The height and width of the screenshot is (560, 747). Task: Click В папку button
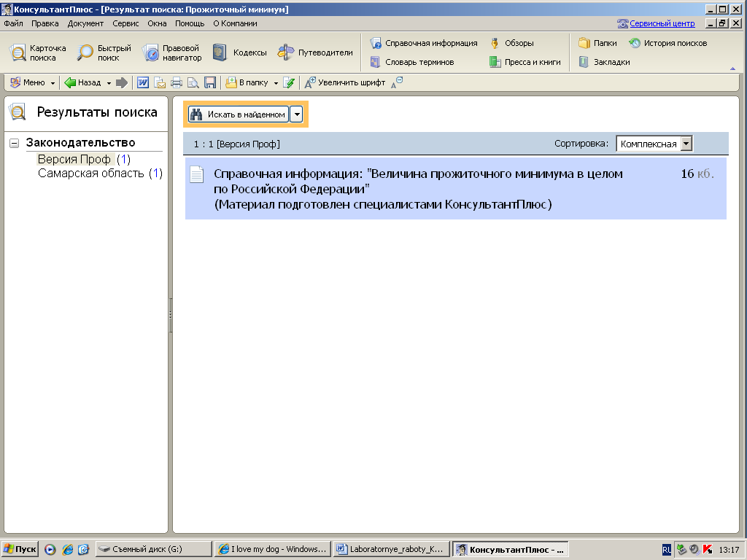(x=247, y=82)
